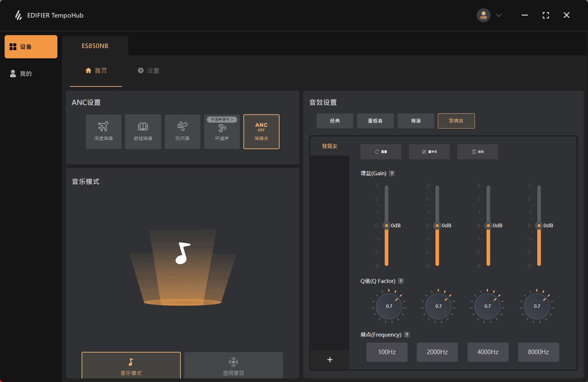588x382 pixels.
Task: Click the Q Factor knob above 100Hz
Action: 389,306
